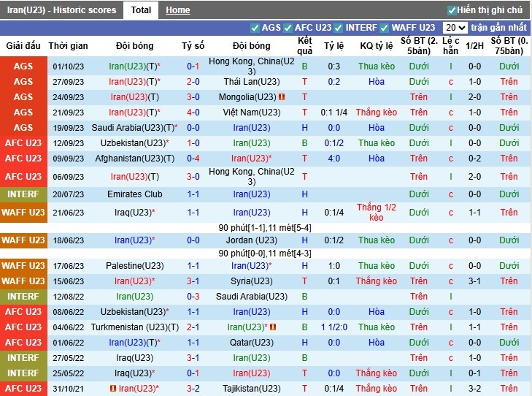Toggle the AFC U23 filter checkbox
Screen dimensions: 532x396
288,28
